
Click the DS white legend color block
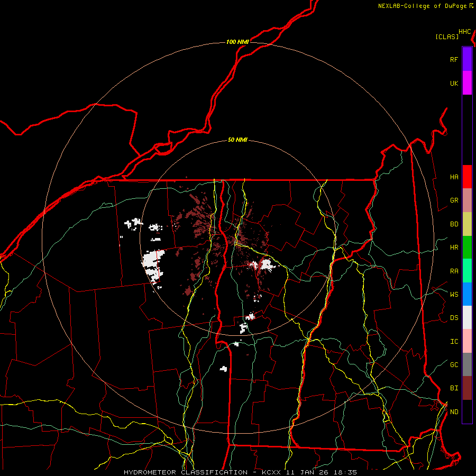(467, 317)
